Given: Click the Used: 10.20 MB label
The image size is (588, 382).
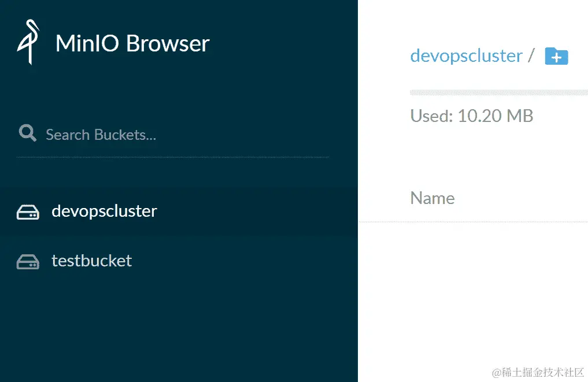Looking at the screenshot, I should pos(472,116).
